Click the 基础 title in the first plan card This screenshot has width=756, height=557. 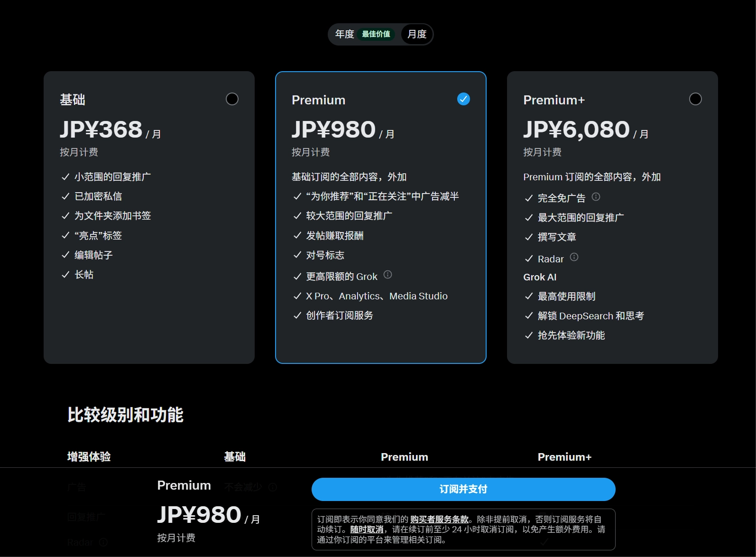click(73, 100)
